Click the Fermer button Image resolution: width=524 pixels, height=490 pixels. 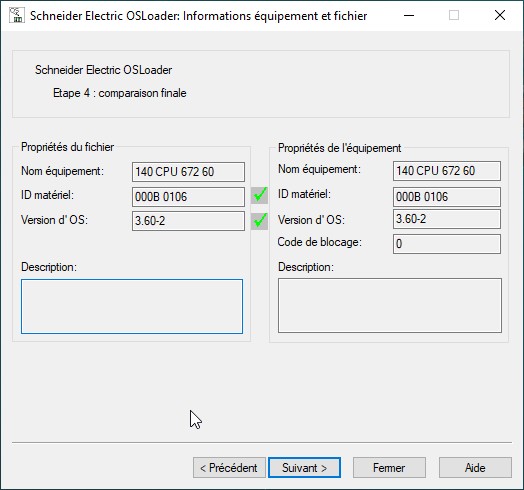389,468
